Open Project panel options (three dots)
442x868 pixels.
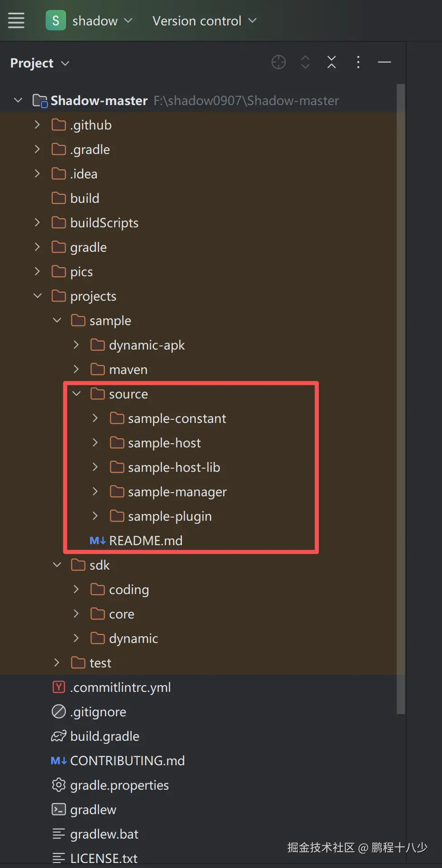pos(358,62)
